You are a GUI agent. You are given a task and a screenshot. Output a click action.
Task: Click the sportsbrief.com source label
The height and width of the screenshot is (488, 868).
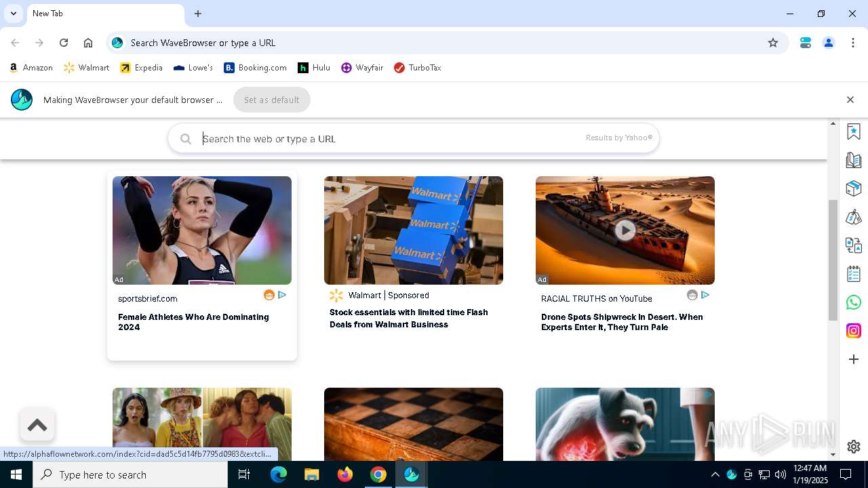(x=148, y=299)
